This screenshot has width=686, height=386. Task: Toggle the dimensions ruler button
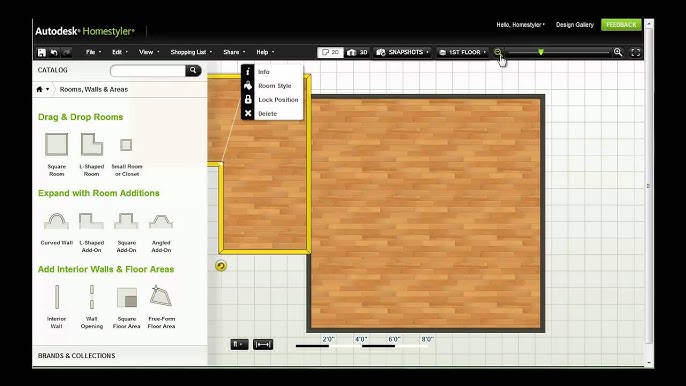point(262,344)
